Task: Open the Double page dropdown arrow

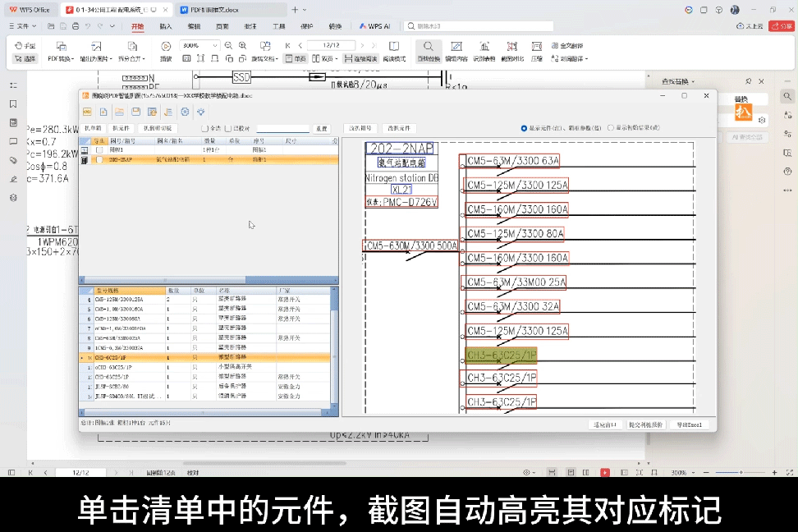Action: point(337,59)
